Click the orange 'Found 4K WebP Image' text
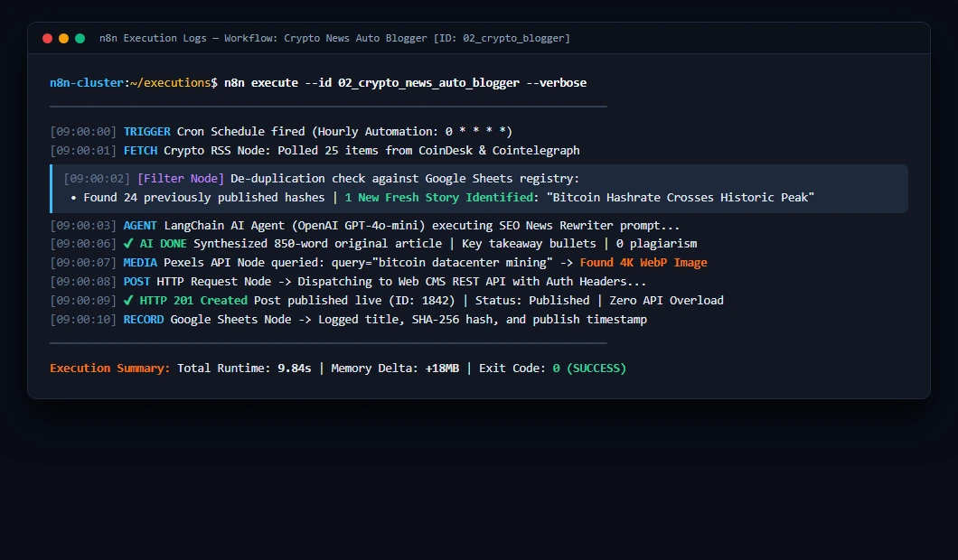 click(643, 262)
